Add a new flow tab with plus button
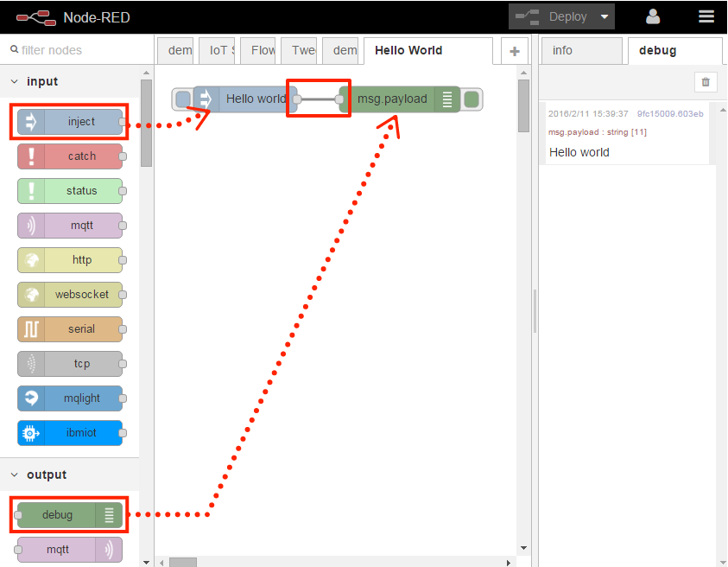Viewport: 728px width, 567px height. pyautogui.click(x=515, y=51)
